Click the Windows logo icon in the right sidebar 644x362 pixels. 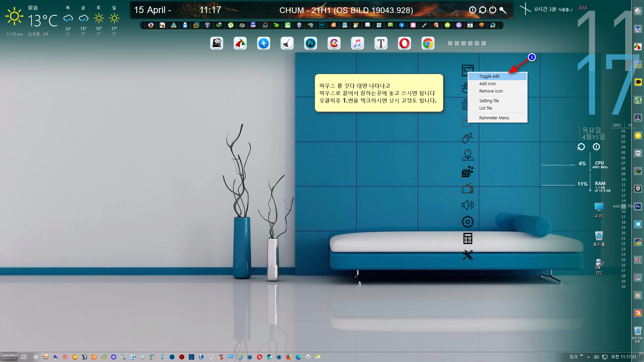(x=638, y=224)
